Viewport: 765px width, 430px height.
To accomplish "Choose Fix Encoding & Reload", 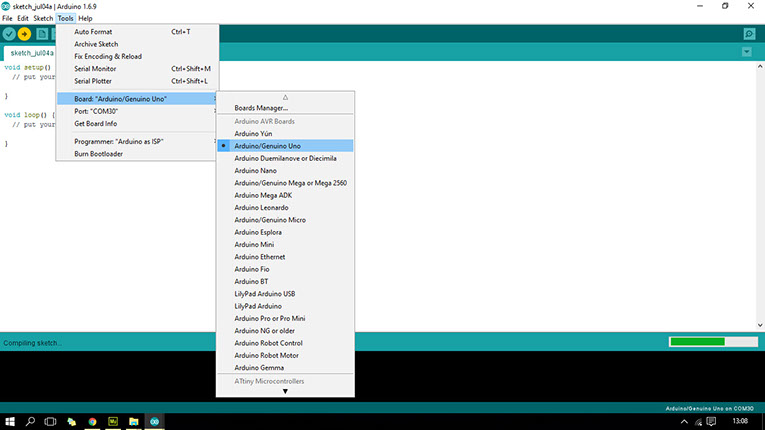I will [x=137, y=57].
